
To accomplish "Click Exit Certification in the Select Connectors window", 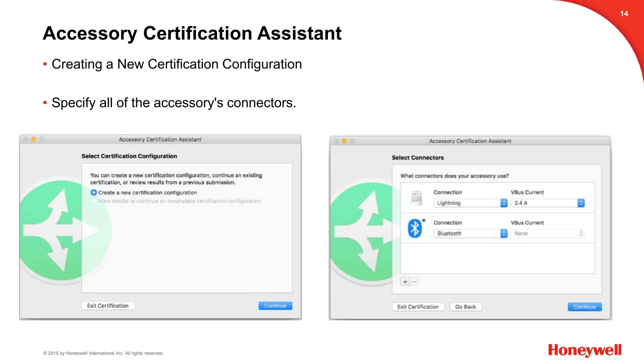I will (418, 307).
